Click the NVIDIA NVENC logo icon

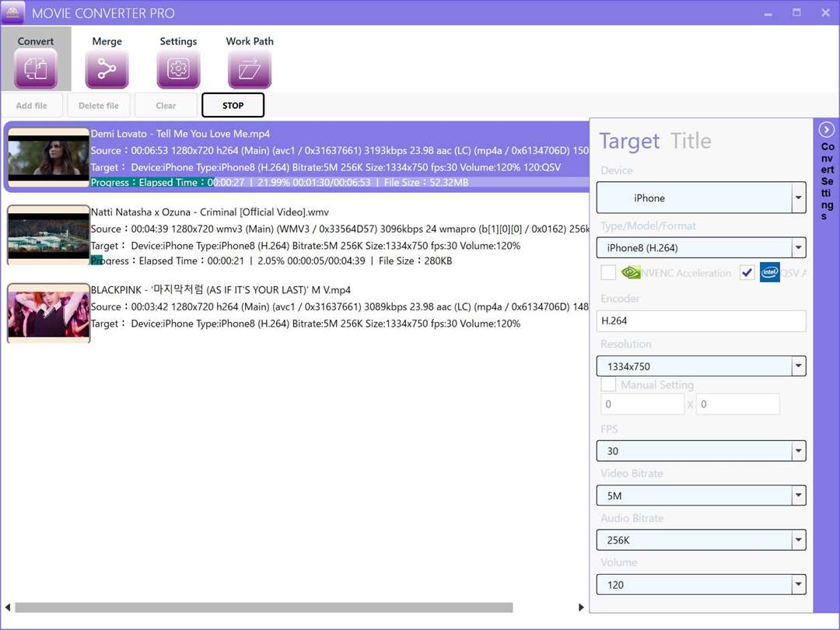[x=631, y=273]
